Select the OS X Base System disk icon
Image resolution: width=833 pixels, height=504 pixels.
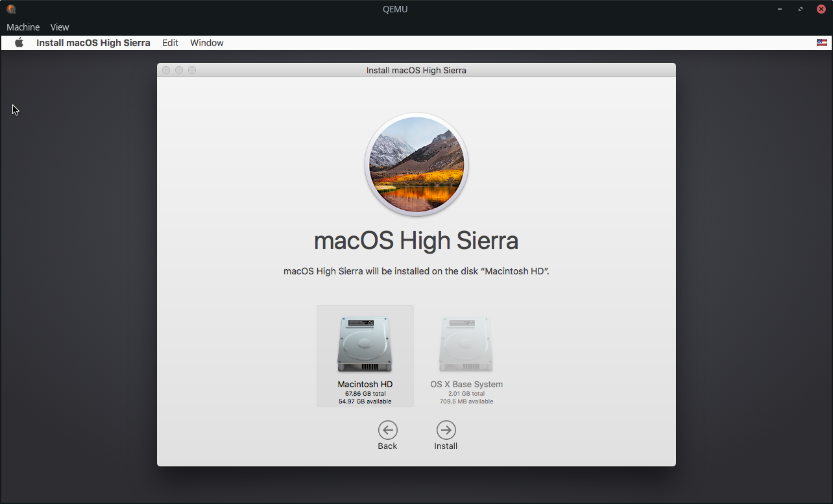pos(466,344)
